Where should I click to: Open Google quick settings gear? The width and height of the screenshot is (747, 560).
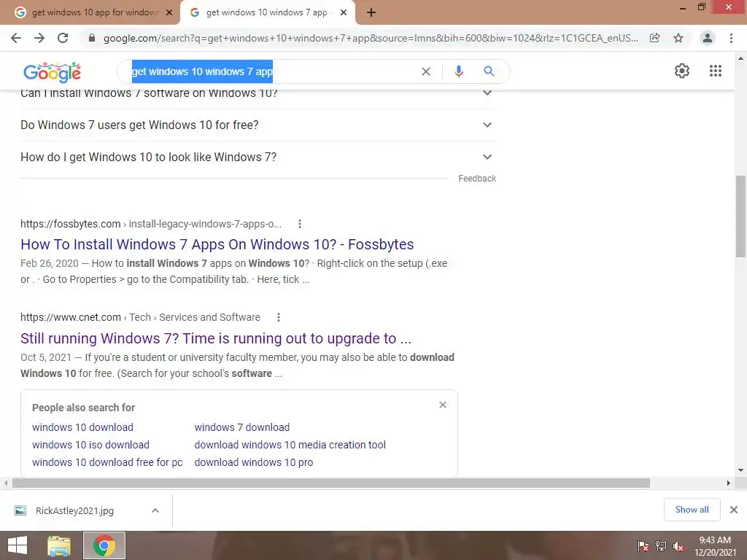pyautogui.click(x=682, y=71)
